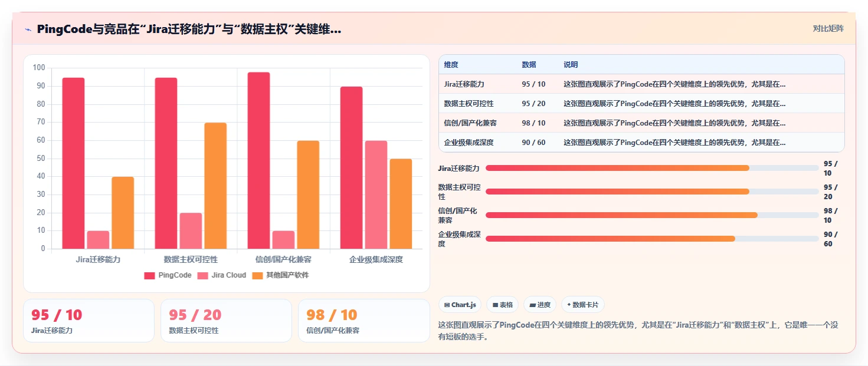This screenshot has height=366, width=868.
Task: Click the 95 / 20 value in table
Action: [x=533, y=104]
